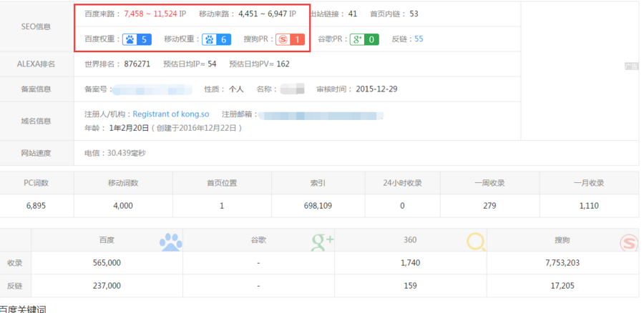This screenshot has width=644, height=313.
Task: Click 360 backlinks count 159
Action: [410, 286]
